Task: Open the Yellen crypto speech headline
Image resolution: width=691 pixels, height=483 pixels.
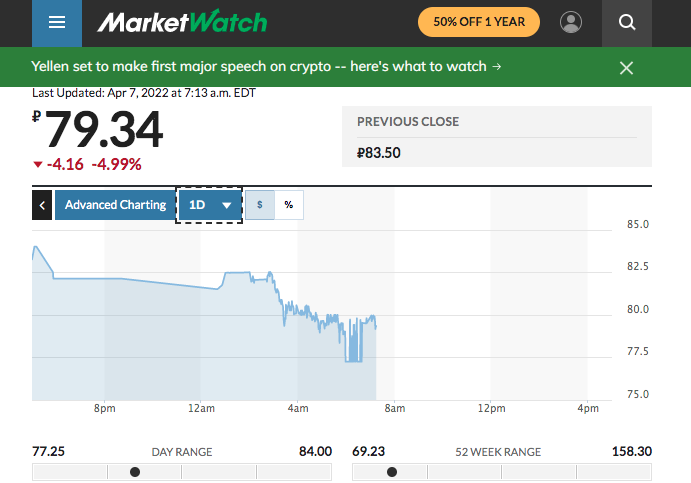Action: 266,67
